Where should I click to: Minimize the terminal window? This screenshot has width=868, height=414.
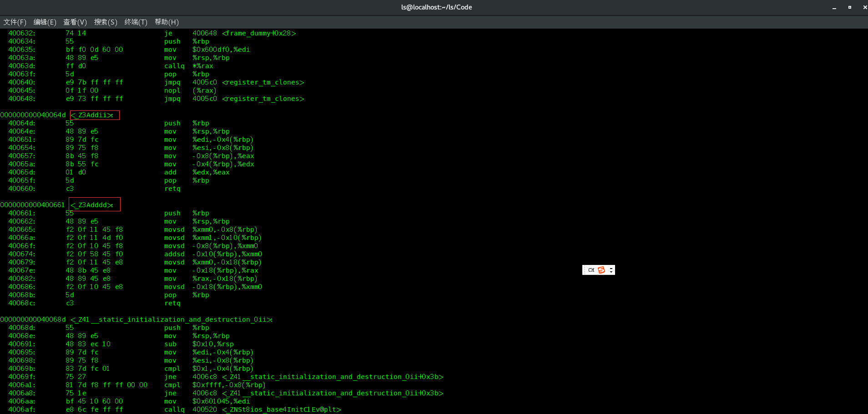(834, 7)
